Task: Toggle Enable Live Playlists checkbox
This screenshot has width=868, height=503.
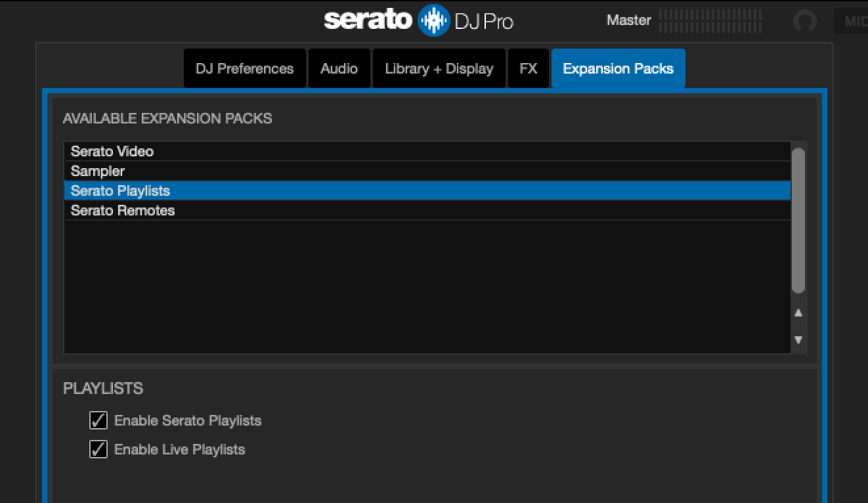Action: [98, 449]
